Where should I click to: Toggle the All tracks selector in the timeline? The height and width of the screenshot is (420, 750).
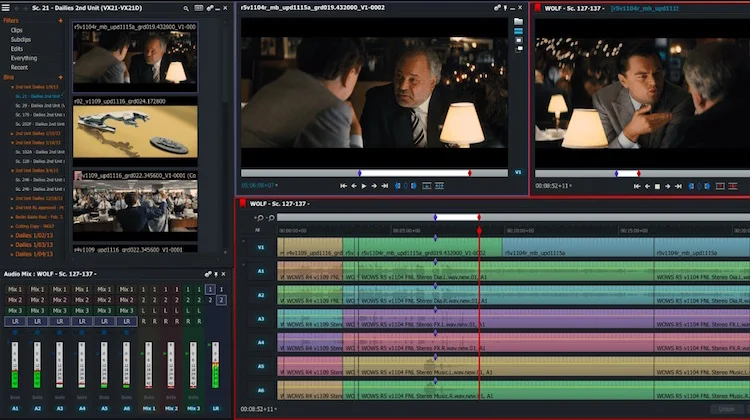coord(257,230)
